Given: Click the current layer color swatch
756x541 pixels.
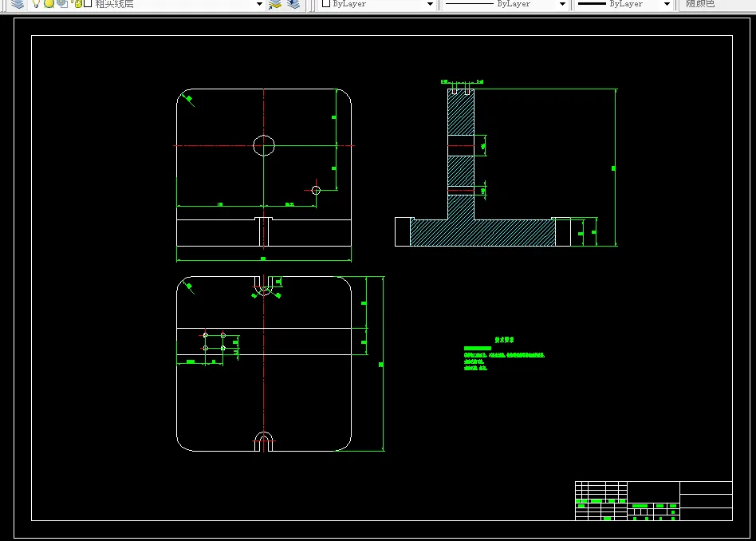Looking at the screenshot, I should (x=88, y=4).
